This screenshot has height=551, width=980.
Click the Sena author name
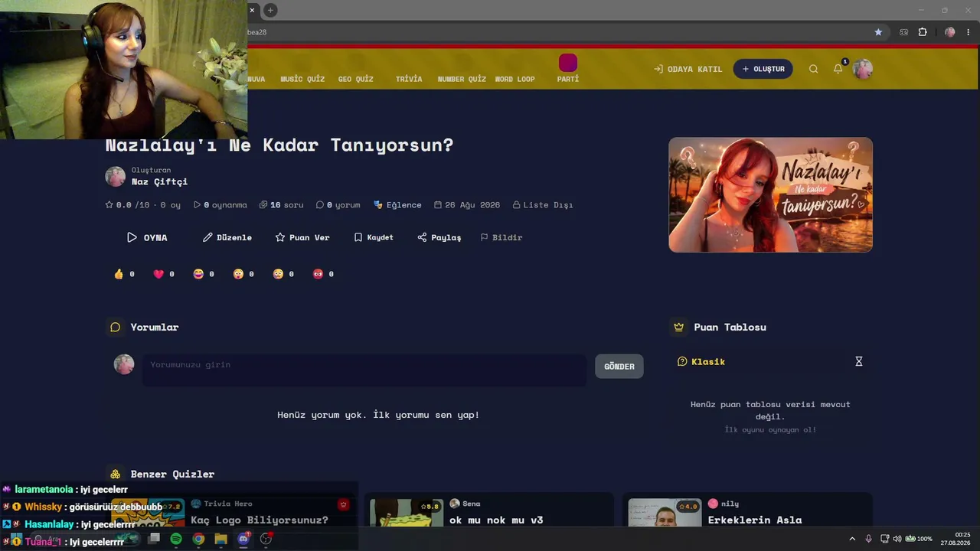[x=472, y=504]
